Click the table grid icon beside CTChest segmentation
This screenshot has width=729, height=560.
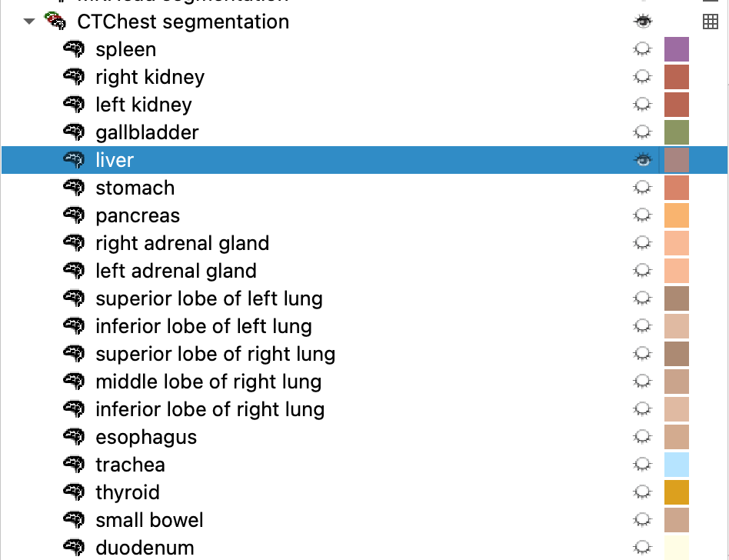coord(710,22)
